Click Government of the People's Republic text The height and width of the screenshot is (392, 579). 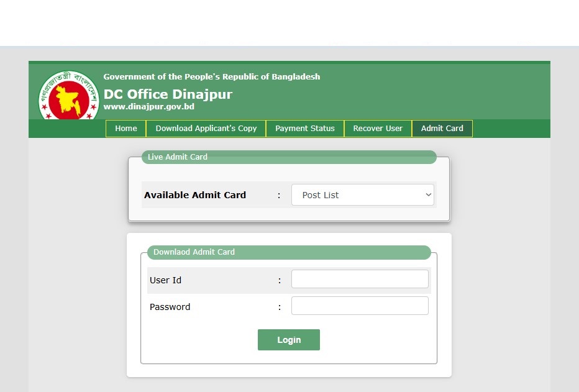(x=212, y=77)
